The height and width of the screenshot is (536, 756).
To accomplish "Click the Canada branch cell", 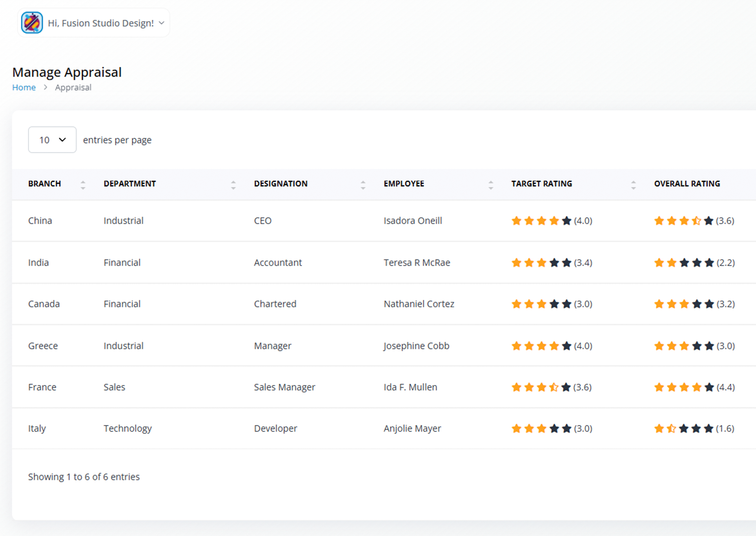I will tap(44, 304).
